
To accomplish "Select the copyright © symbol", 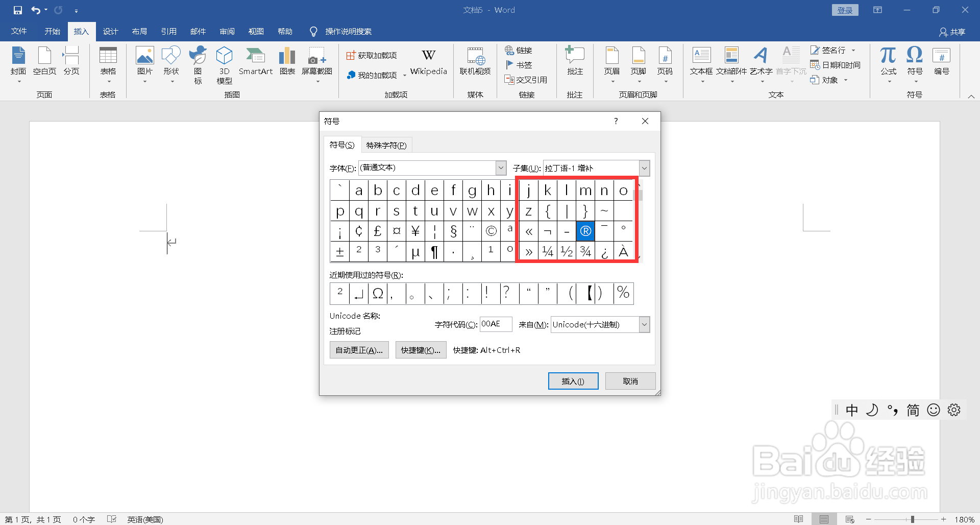I will click(491, 231).
